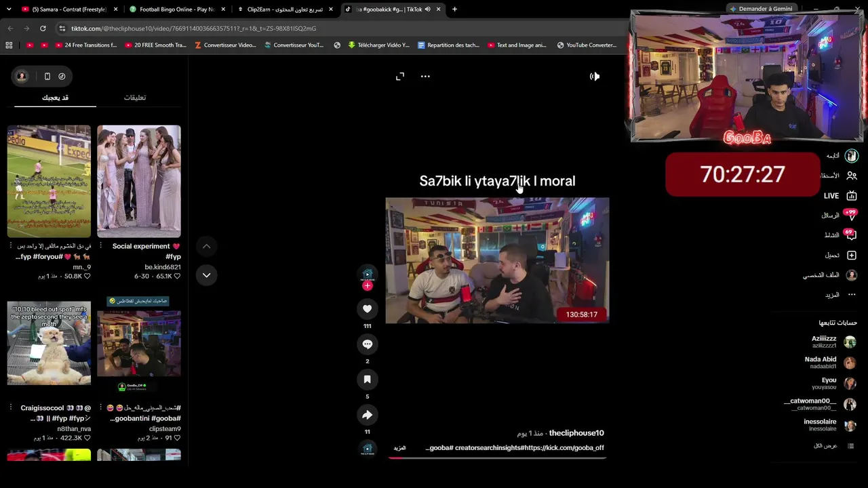The image size is (868, 488).
Task: Open the 'Télécharger Vidéo Y...' bookmark
Action: coord(378,45)
